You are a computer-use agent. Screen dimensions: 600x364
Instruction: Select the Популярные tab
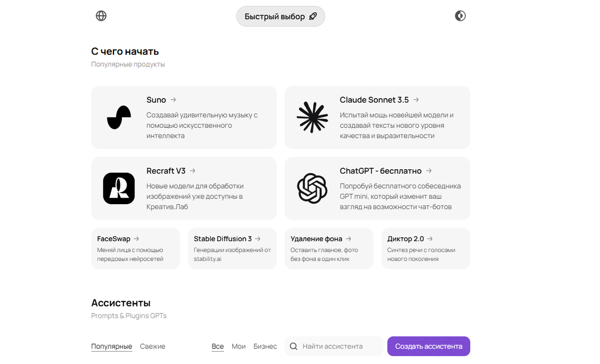111,346
